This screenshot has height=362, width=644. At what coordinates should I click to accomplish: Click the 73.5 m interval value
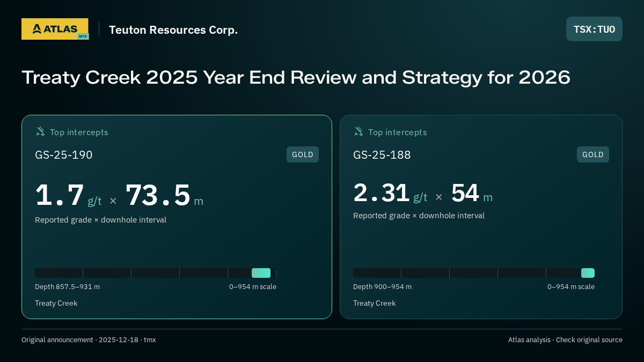164,196
